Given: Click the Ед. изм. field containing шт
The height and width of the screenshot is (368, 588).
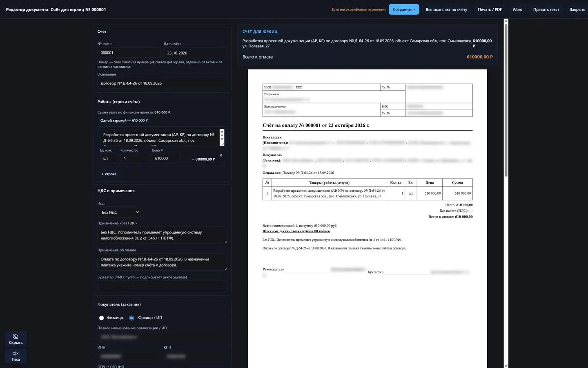Looking at the screenshot, I should point(109,159).
